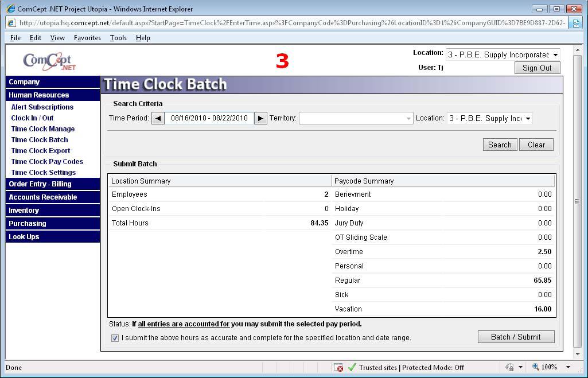The height and width of the screenshot is (378, 588).
Task: Open the Tools menu
Action: point(118,38)
